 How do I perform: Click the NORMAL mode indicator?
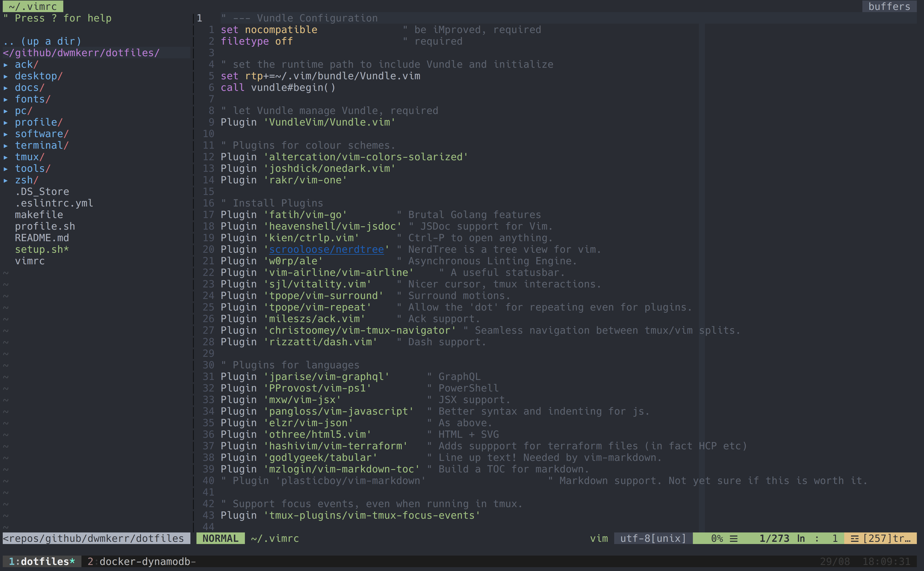[x=220, y=539]
